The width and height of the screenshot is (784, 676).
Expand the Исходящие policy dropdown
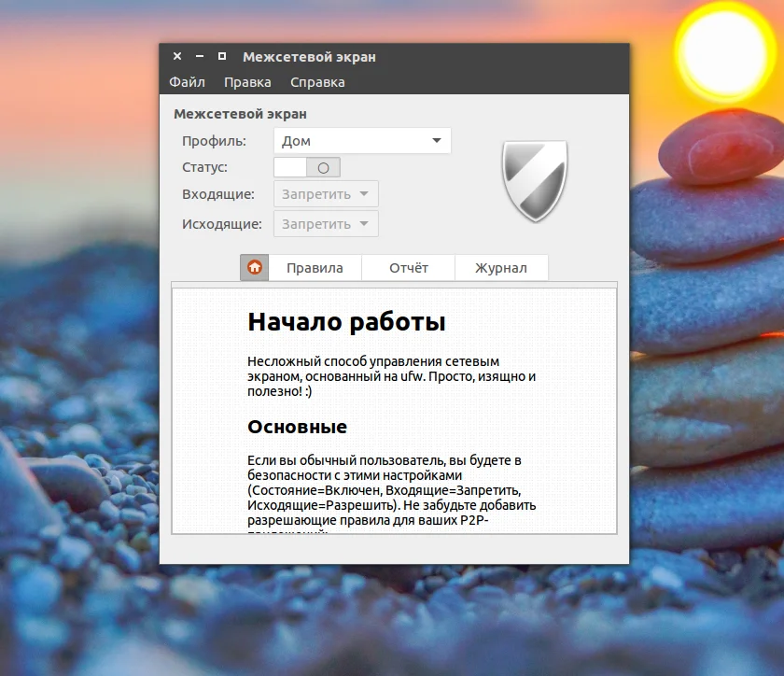click(x=326, y=224)
